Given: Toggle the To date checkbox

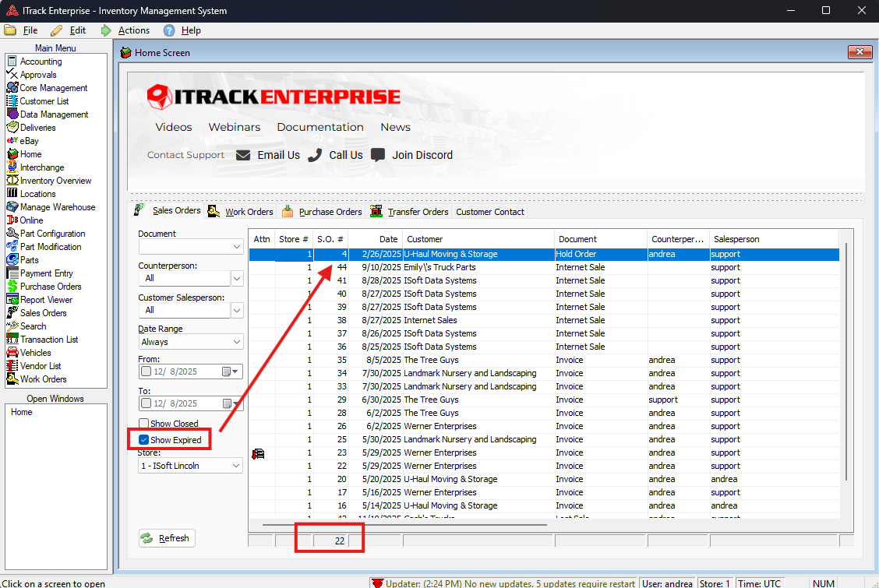Looking at the screenshot, I should pyautogui.click(x=146, y=403).
